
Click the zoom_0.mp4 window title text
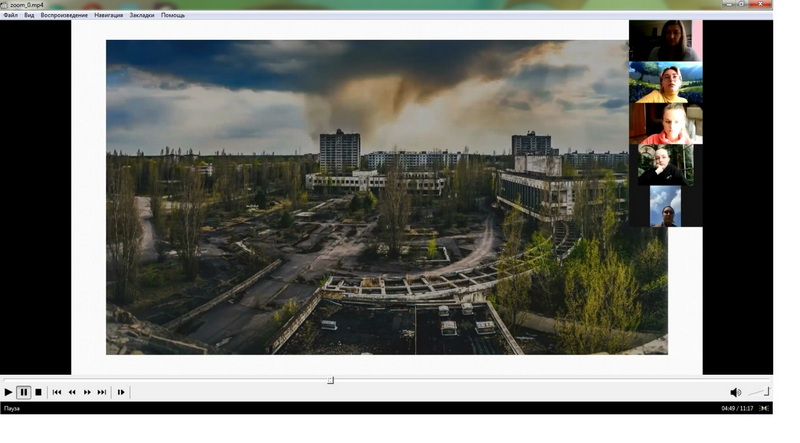tap(27, 5)
